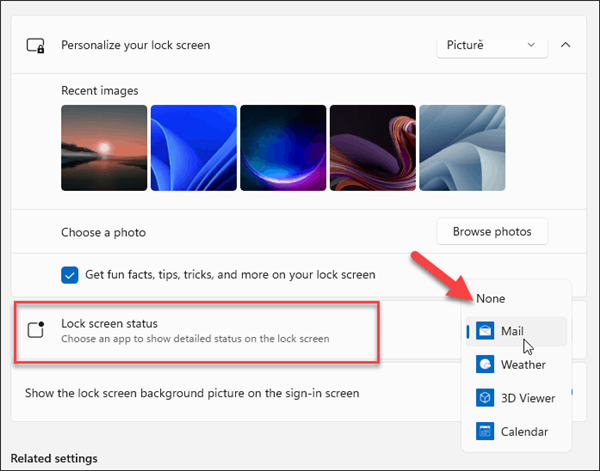Select the Weather option in the list
The width and height of the screenshot is (600, 471).
(523, 365)
